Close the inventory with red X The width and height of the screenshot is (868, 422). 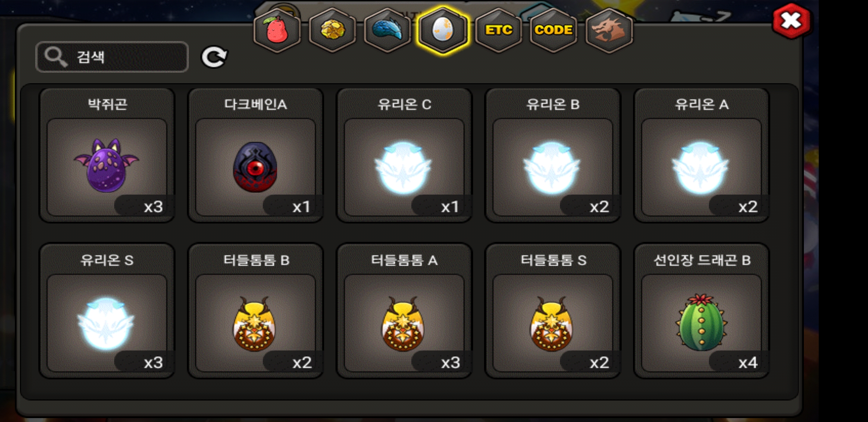(791, 21)
